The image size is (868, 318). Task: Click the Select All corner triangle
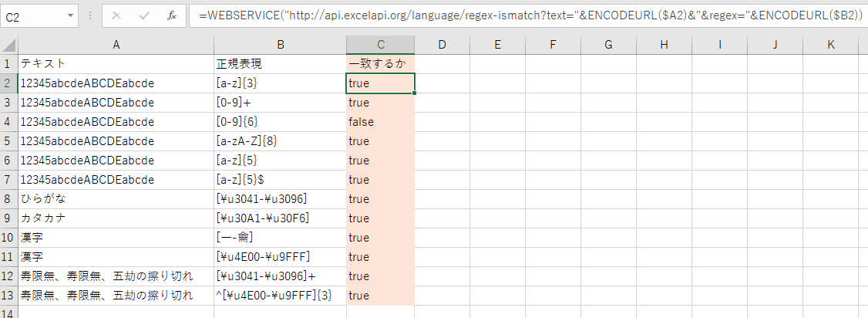click(x=9, y=45)
